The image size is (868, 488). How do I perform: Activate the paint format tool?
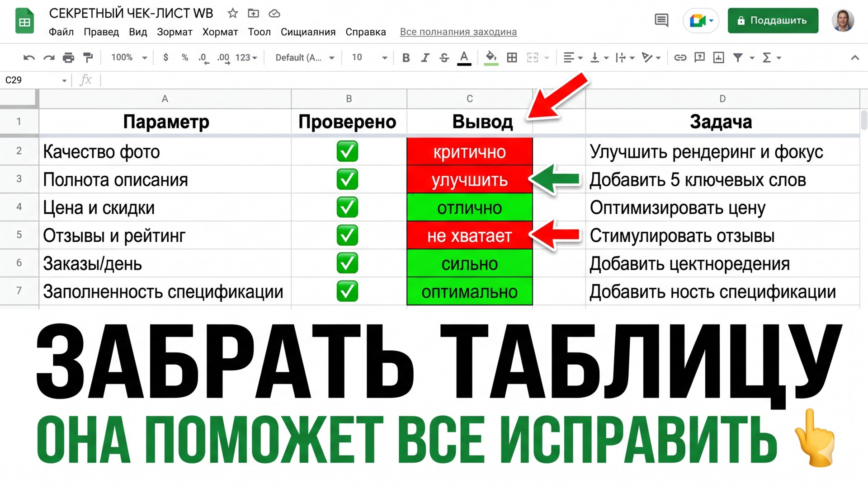coord(88,57)
